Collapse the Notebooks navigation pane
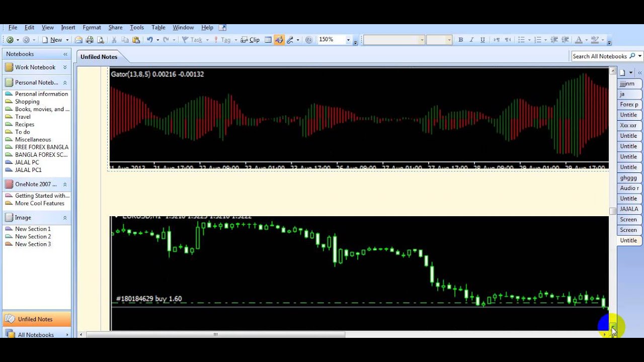Image resolution: width=644 pixels, height=362 pixels. 65,54
